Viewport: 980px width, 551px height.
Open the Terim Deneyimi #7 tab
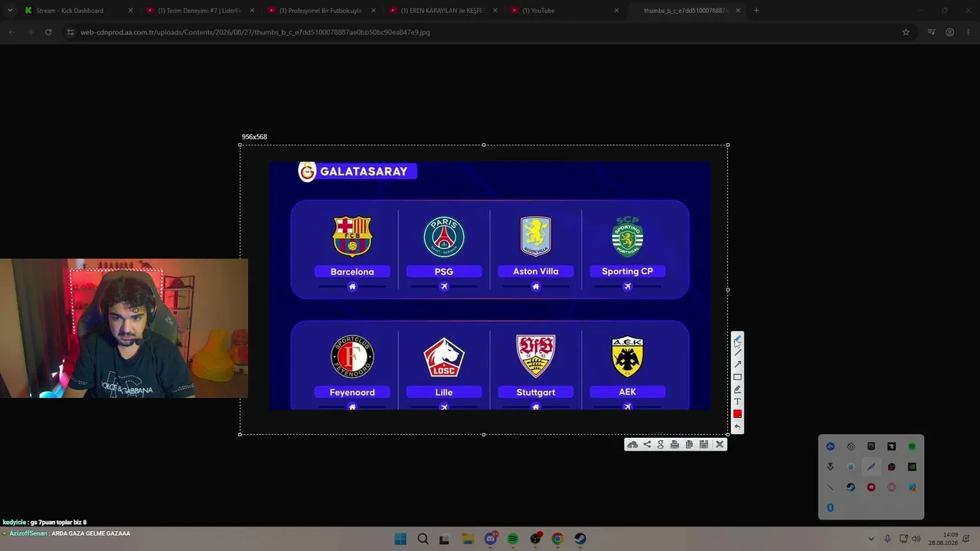click(x=200, y=11)
